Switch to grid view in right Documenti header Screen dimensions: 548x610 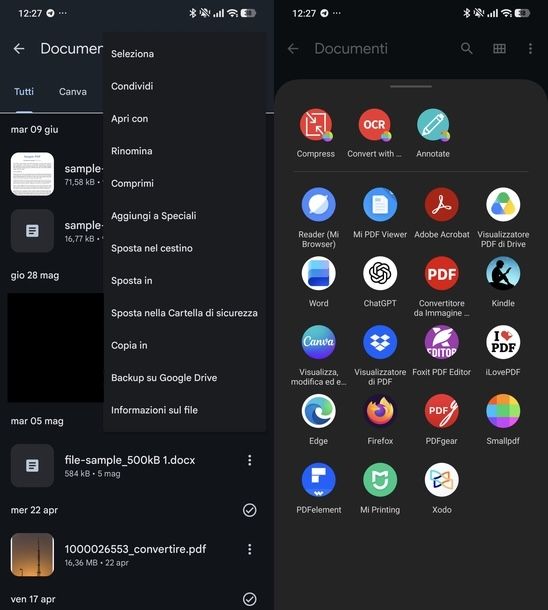499,49
